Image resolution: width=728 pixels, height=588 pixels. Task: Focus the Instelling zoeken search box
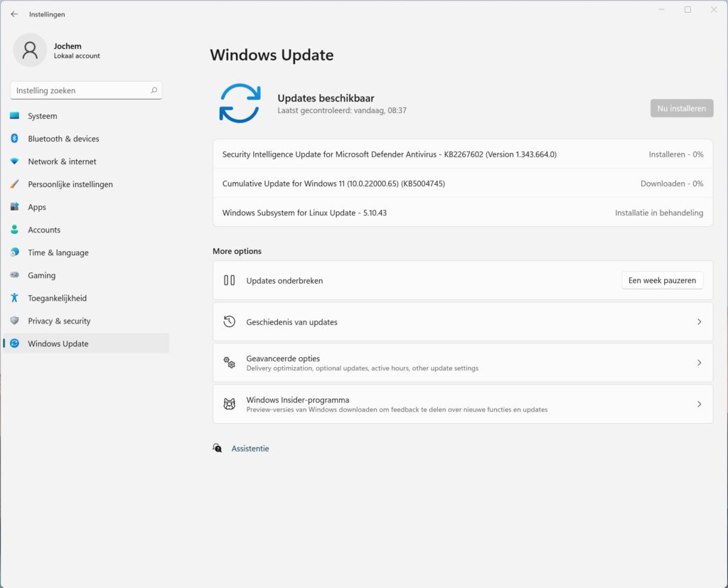click(80, 90)
